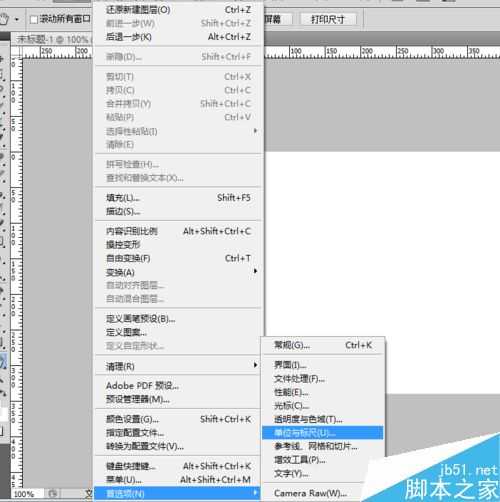
Task: Click the 粘贴(P) menu entry
Action: (x=178, y=117)
